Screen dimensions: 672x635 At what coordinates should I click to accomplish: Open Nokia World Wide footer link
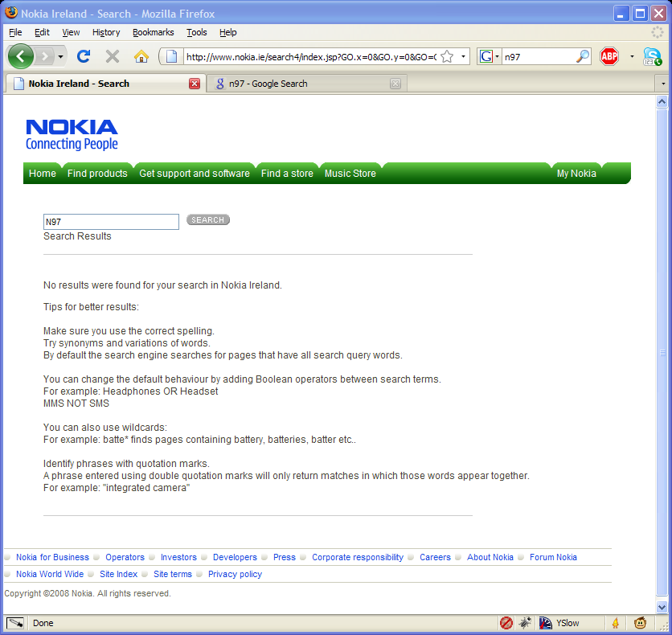[50, 574]
